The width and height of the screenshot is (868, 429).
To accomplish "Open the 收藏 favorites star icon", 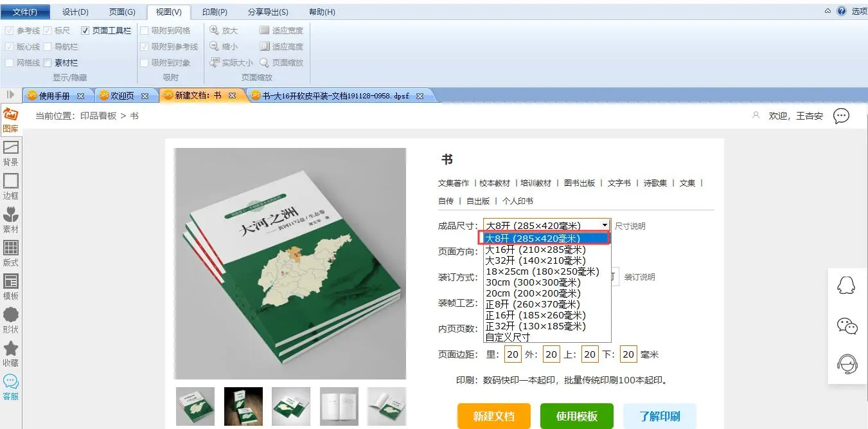I will point(11,354).
